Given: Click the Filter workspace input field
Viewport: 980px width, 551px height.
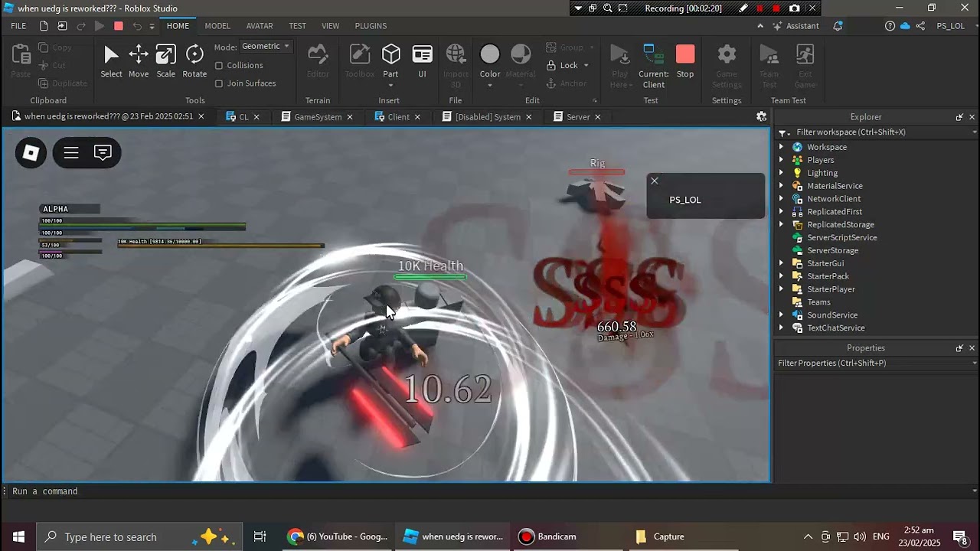Looking at the screenshot, I should 877,132.
